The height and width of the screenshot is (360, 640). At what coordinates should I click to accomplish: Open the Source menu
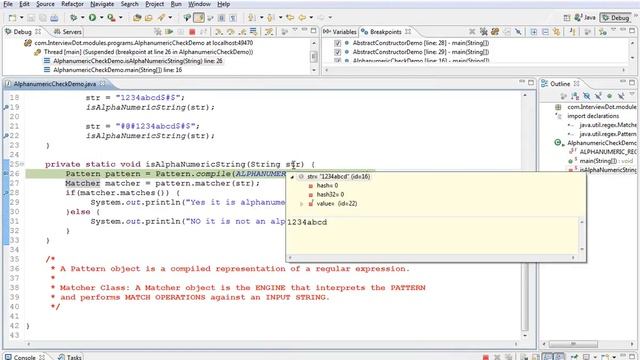45,4
